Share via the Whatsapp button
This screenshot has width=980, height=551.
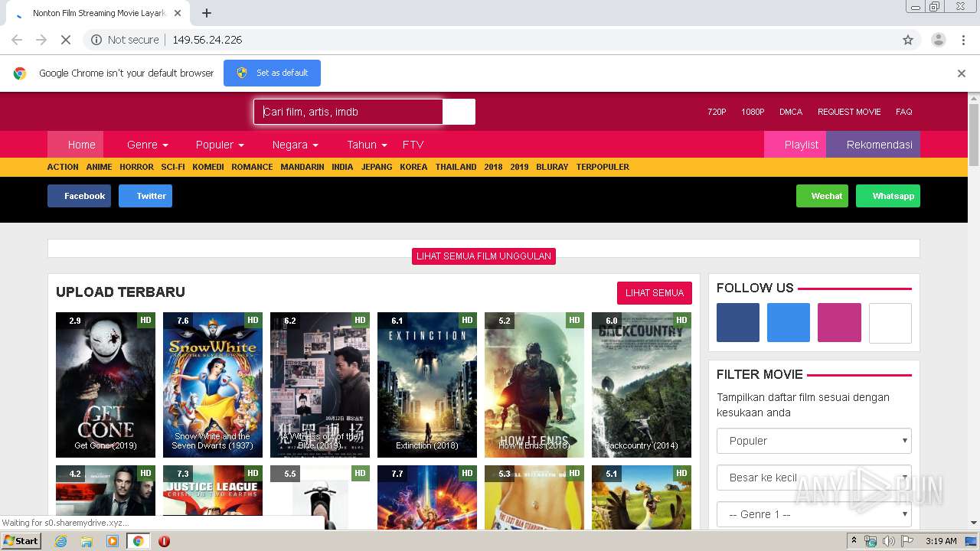click(888, 196)
